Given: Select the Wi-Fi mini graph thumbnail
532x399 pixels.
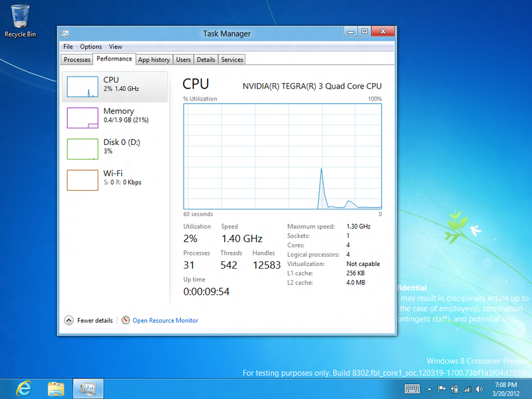Looking at the screenshot, I should (x=82, y=180).
